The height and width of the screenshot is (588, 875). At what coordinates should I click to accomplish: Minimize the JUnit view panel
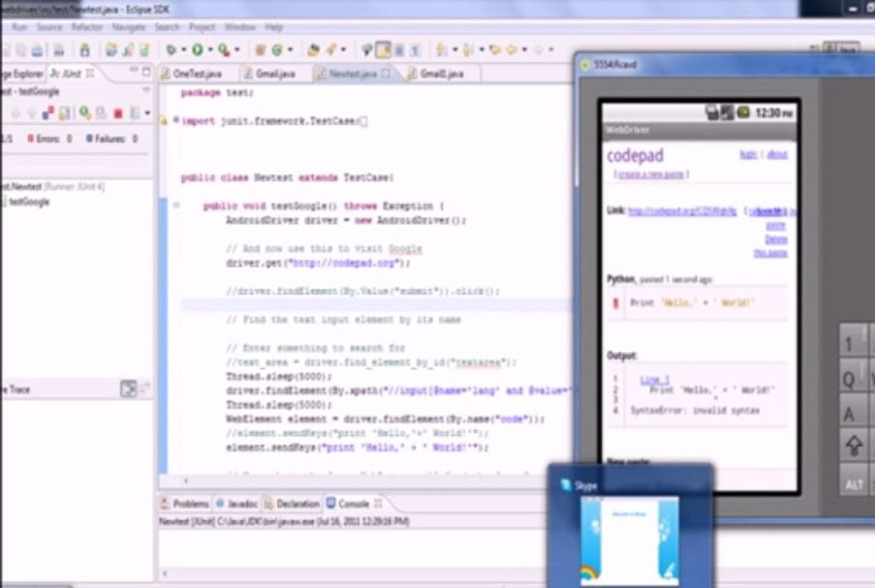tap(134, 70)
